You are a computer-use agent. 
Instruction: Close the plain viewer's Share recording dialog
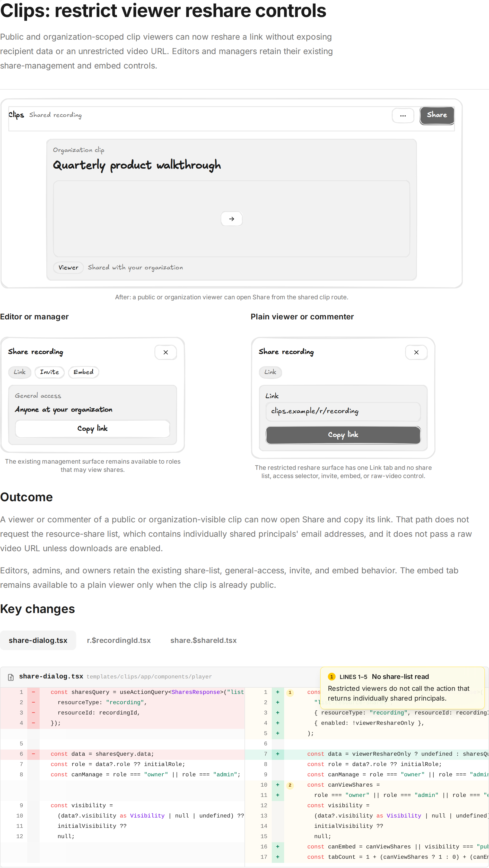[416, 352]
